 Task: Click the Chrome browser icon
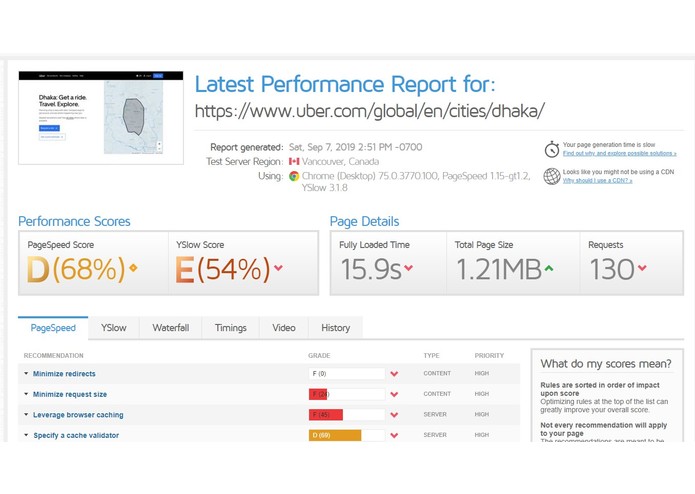[x=294, y=176]
